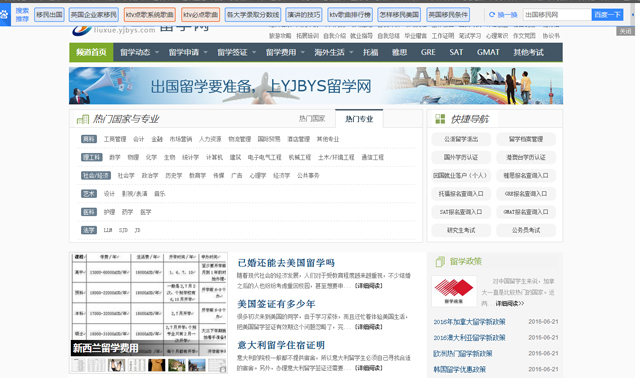Click the ktv点歌系统歌曲 suggestion tag
Viewport: 640px width, 378px height.
[x=149, y=15]
